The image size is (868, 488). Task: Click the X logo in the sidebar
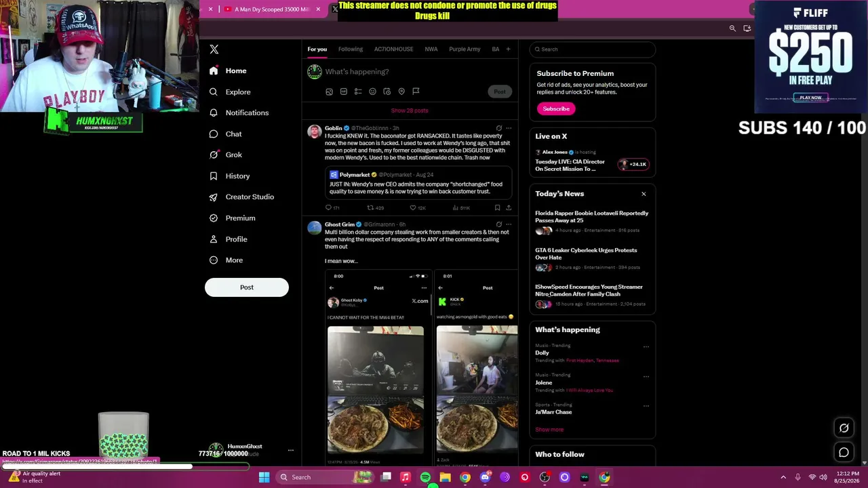pos(214,49)
